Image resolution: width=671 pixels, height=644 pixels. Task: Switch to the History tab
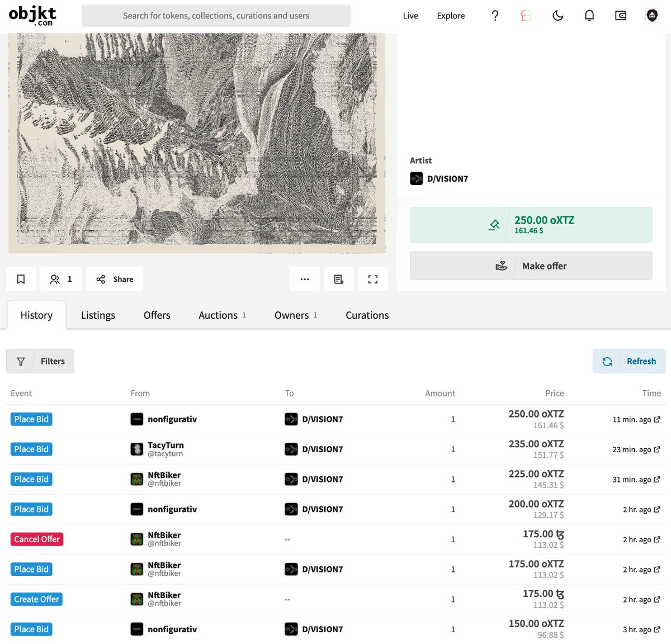tap(36, 315)
